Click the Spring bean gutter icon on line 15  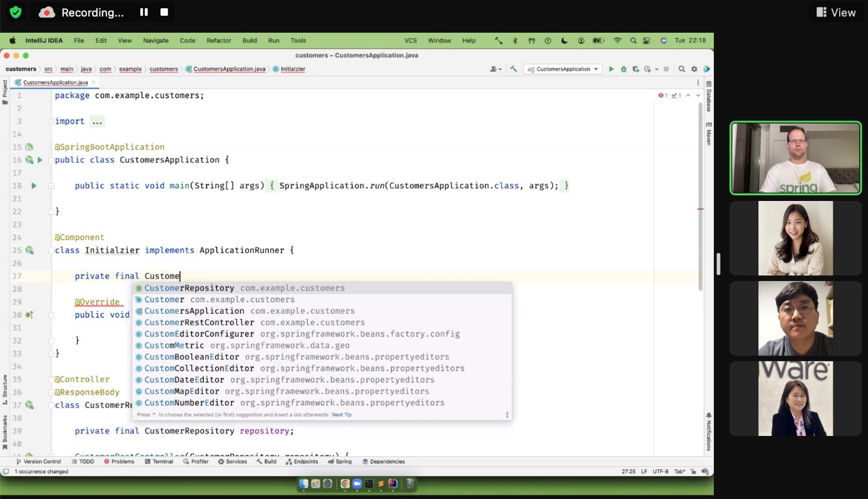[x=29, y=147]
